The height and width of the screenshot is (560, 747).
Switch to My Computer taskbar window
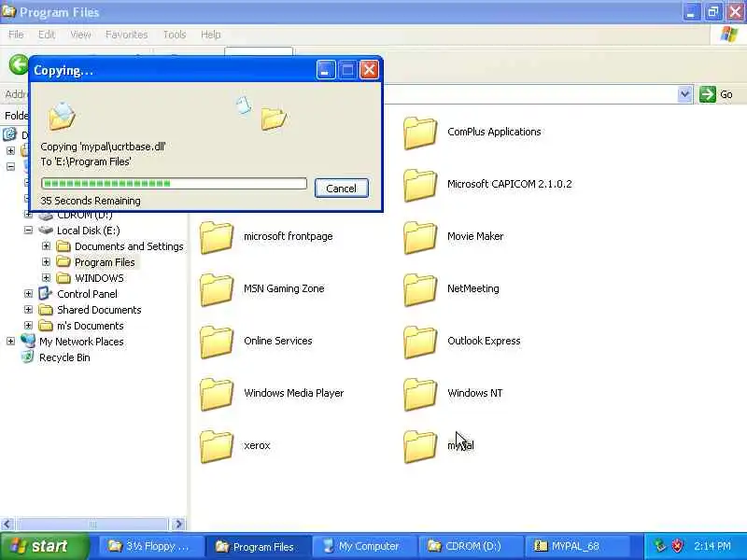tap(364, 546)
